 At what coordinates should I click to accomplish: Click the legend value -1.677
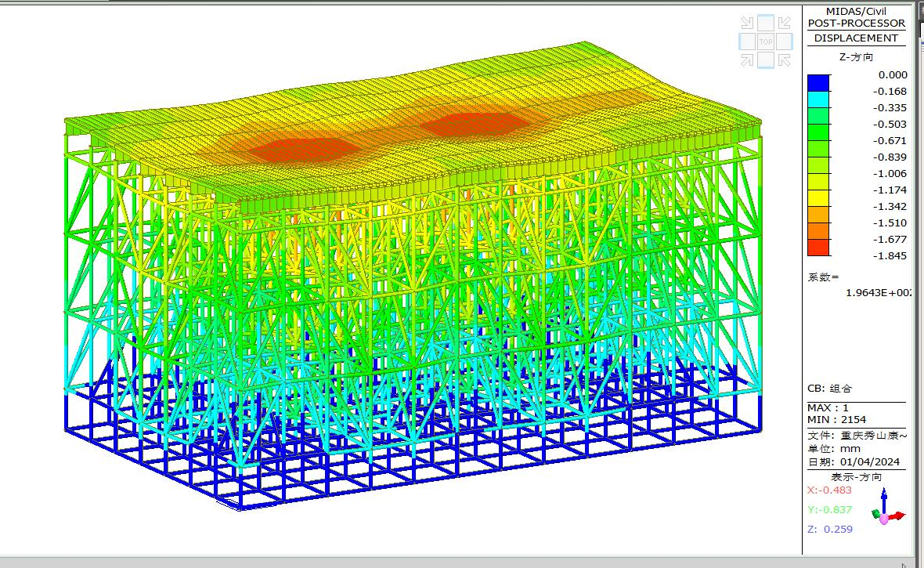890,240
